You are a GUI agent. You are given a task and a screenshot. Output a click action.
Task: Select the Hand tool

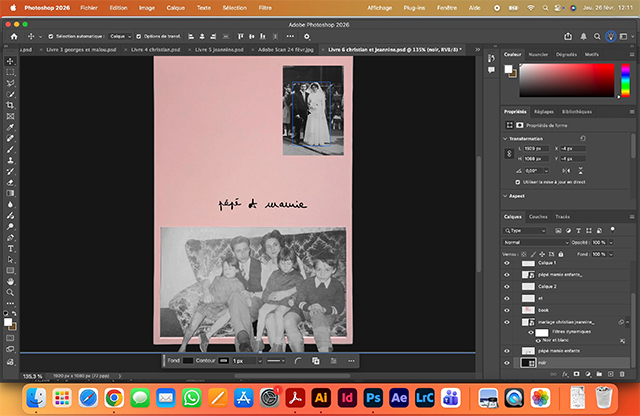pyautogui.click(x=11, y=282)
